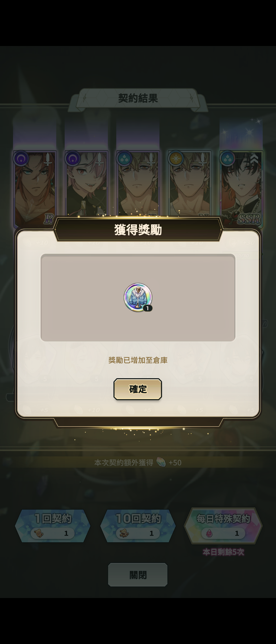This screenshot has height=644, width=276.
Task: Select the 10回契約 summon button
Action: [138, 526]
